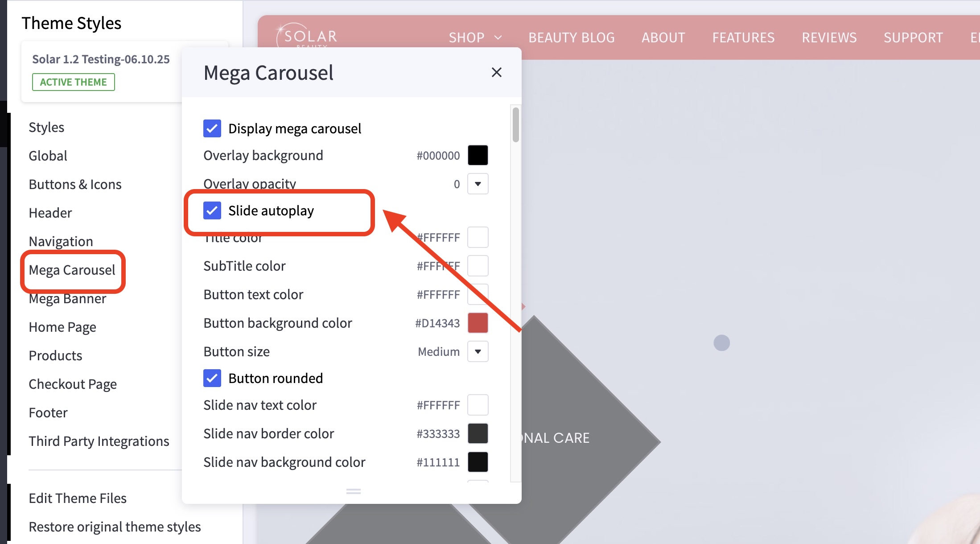The image size is (980, 544).
Task: Open the Buttons & Icons section
Action: tap(75, 185)
